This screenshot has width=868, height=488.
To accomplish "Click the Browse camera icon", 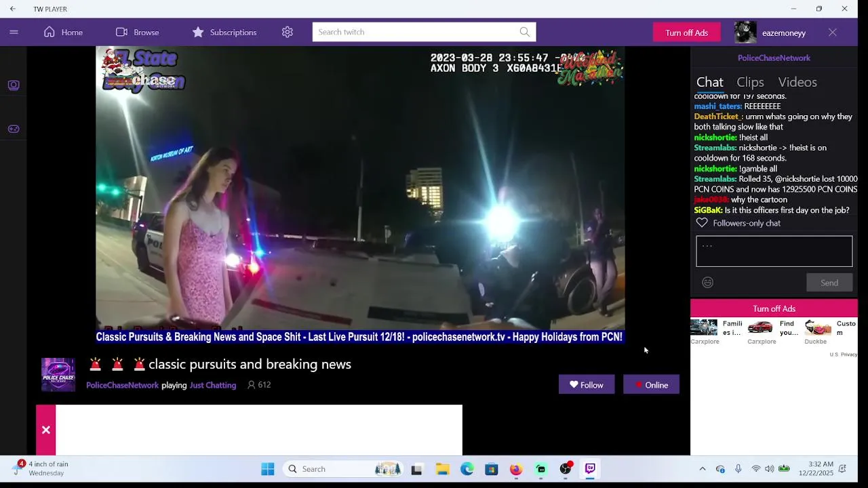I will click(x=122, y=32).
